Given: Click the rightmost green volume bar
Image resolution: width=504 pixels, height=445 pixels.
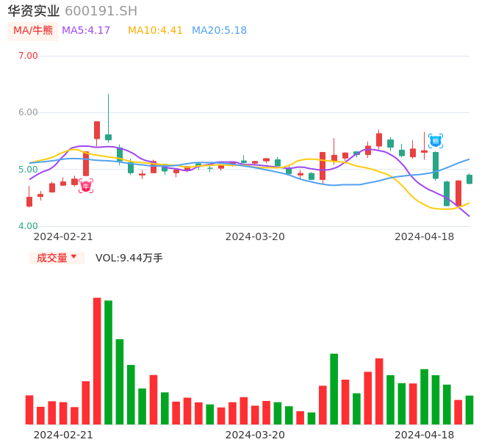Looking at the screenshot, I should 469,410.
